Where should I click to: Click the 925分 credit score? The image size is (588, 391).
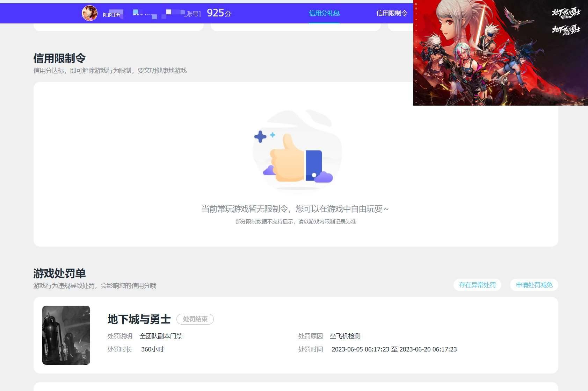pos(219,13)
